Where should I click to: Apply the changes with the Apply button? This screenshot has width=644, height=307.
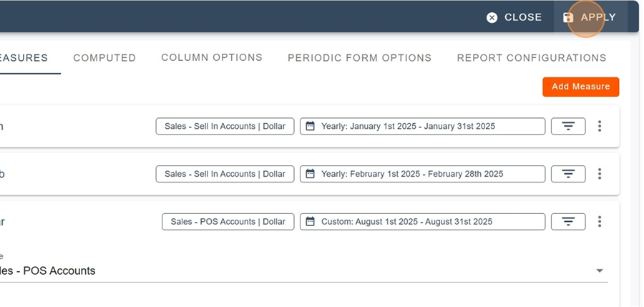[590, 17]
